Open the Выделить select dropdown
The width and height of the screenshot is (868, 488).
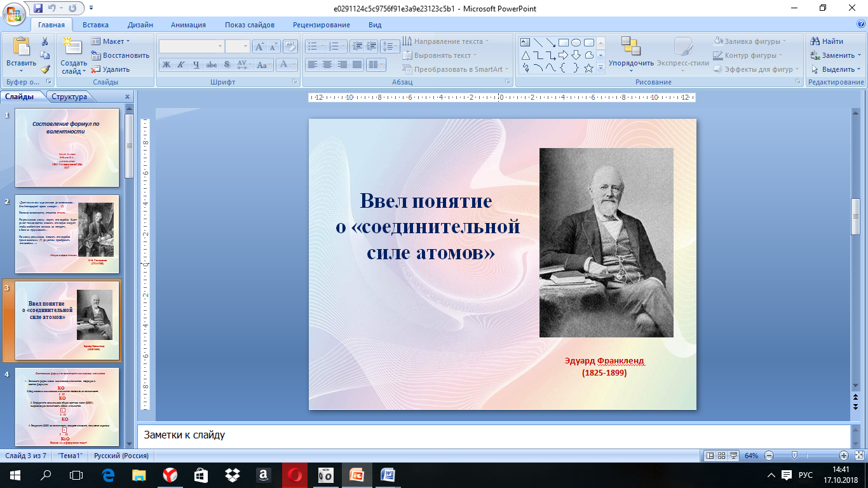[835, 69]
